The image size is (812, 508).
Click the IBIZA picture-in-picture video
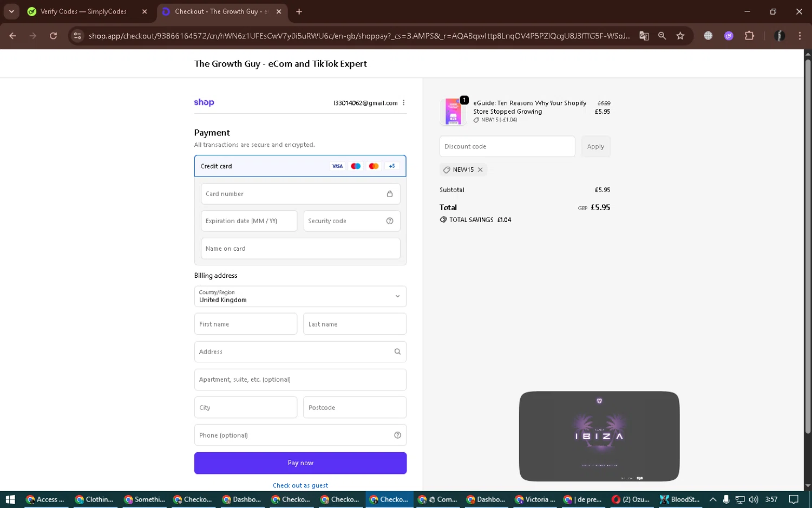(x=599, y=436)
